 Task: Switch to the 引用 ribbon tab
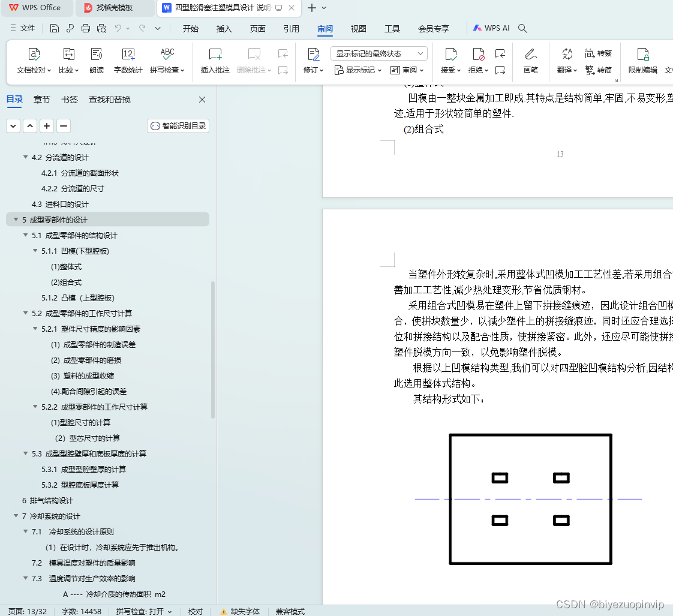[x=292, y=29]
